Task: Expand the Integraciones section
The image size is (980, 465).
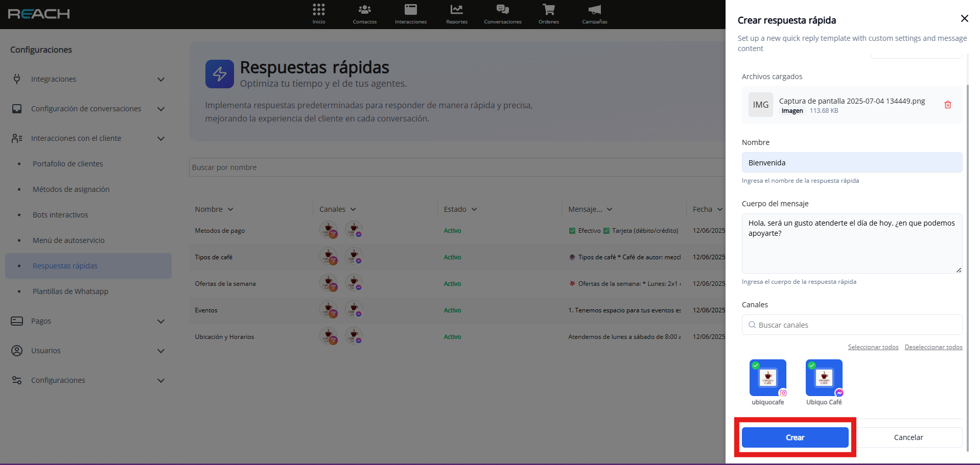Action: [161, 79]
